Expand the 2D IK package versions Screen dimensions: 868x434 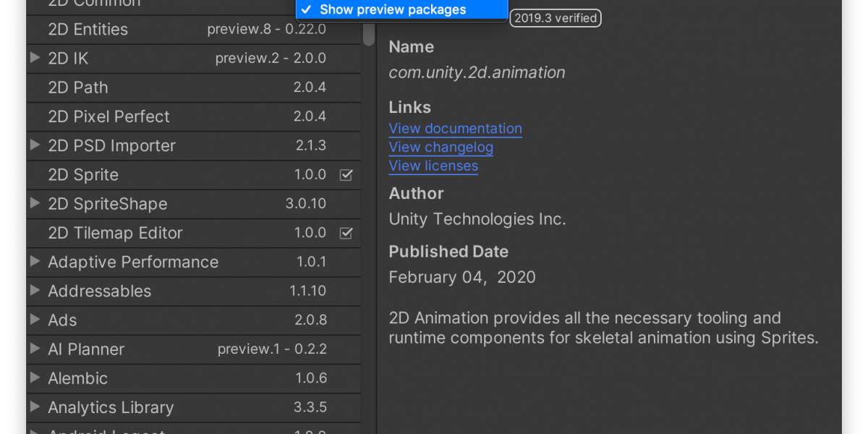(x=35, y=58)
